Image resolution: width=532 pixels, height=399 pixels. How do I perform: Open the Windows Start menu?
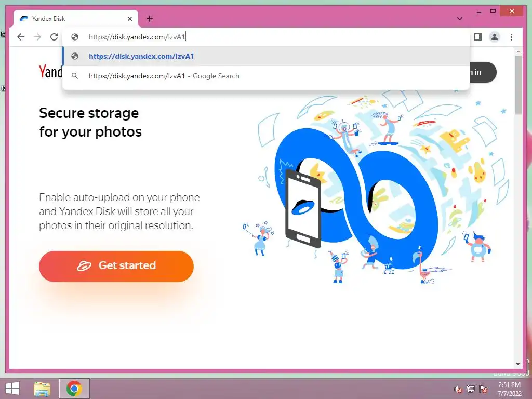point(12,389)
